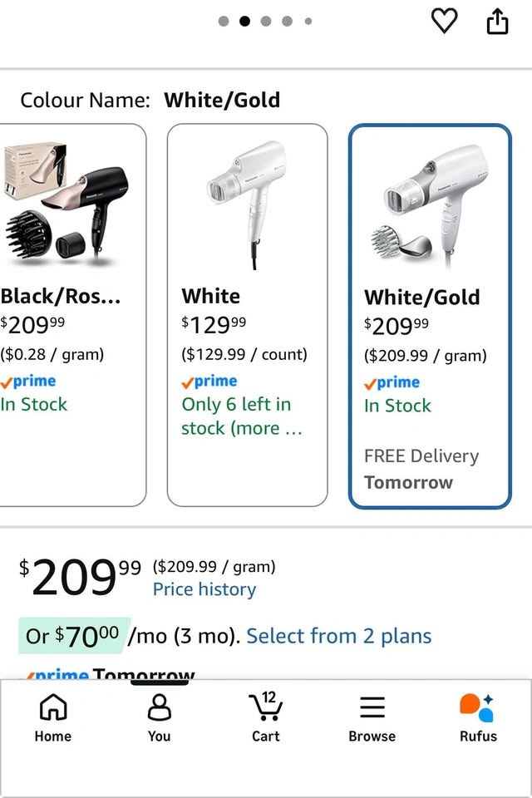Open Select from 2 plans link

click(x=339, y=636)
